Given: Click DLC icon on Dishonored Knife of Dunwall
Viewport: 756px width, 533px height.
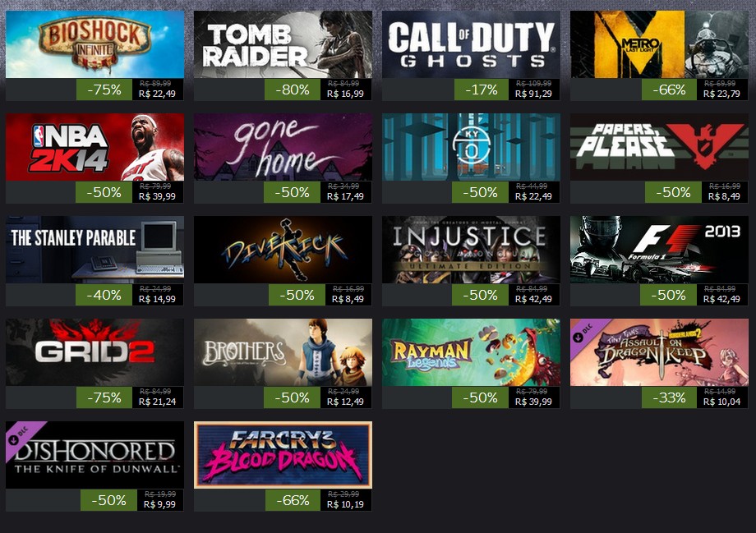Looking at the screenshot, I should [18, 434].
